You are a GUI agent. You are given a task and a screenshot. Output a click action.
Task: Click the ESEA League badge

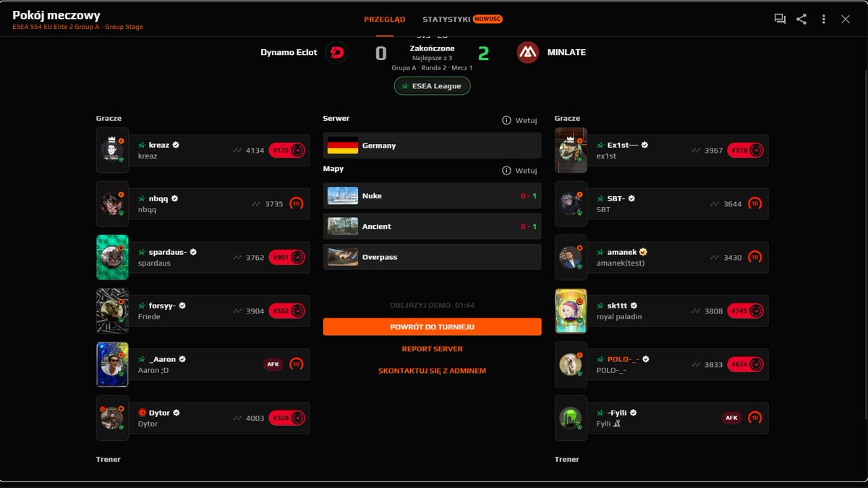click(433, 86)
